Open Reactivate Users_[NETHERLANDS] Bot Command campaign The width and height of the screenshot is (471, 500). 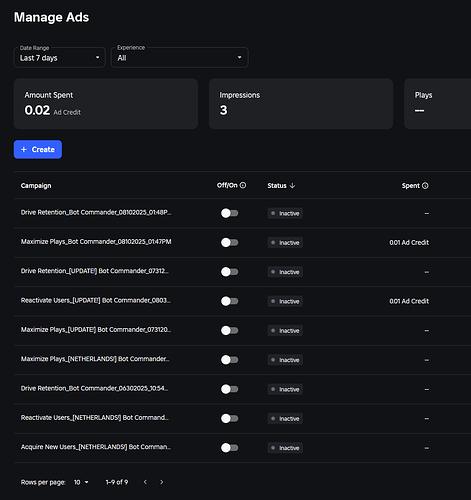95,418
